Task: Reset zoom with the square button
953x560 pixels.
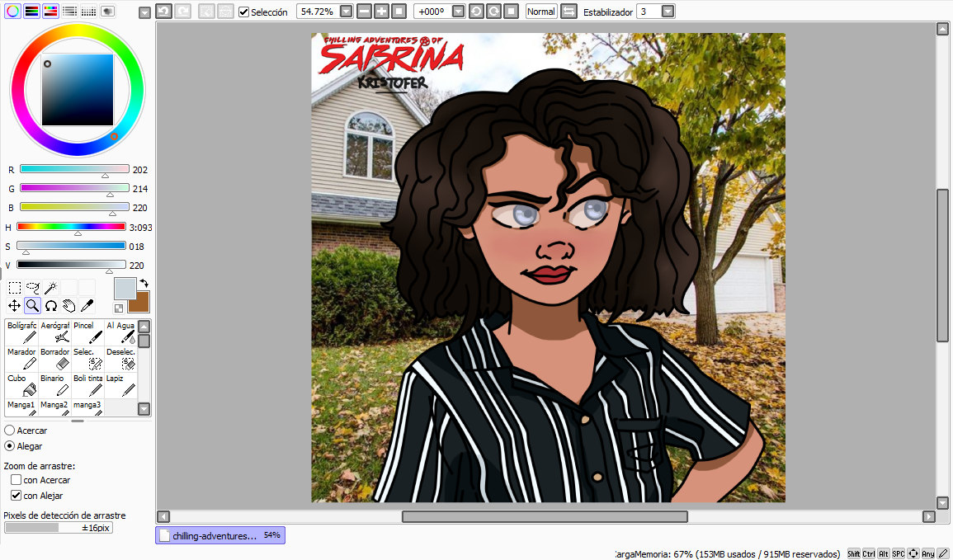Action: tap(399, 12)
